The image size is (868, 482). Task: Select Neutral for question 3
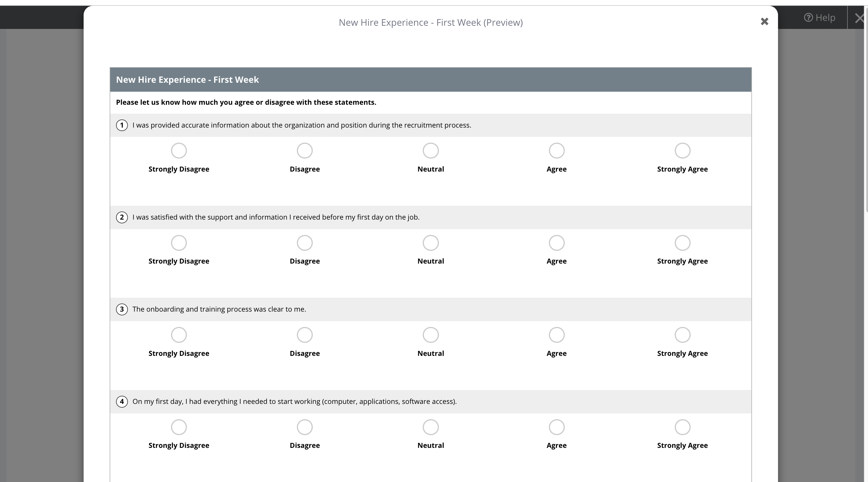[431, 335]
